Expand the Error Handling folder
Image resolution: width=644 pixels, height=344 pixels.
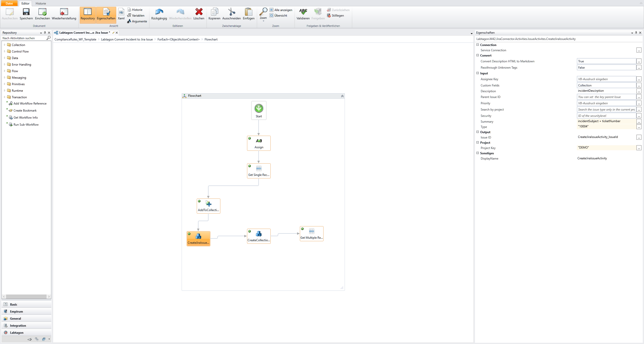[x=5, y=64]
